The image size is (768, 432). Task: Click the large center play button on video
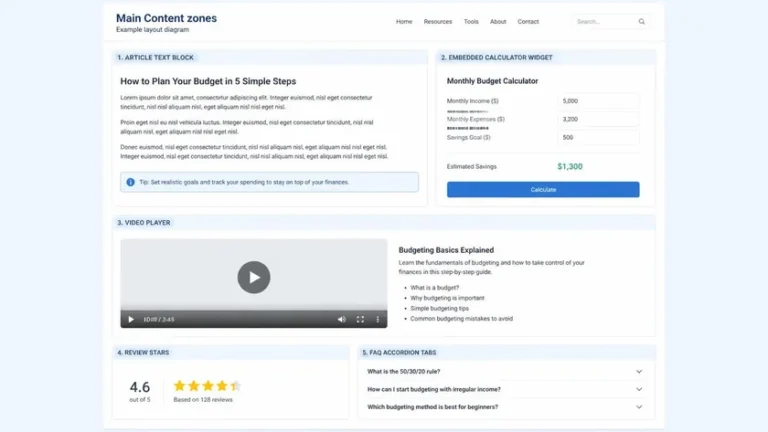[254, 277]
